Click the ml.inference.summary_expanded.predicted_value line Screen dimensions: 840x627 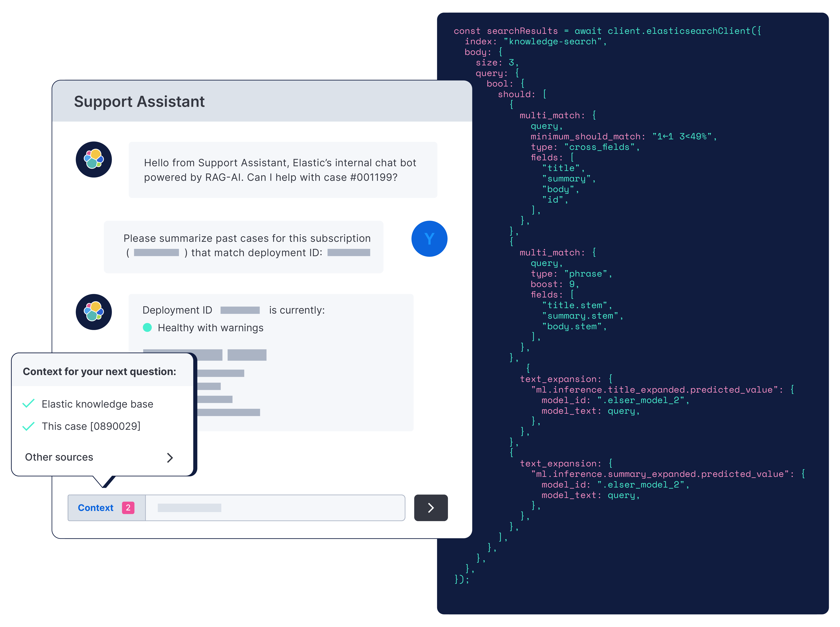[x=668, y=474]
